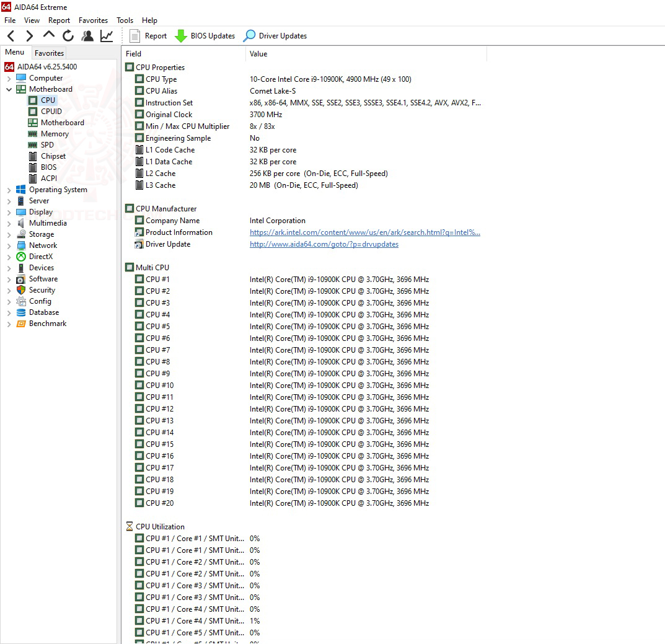Select the Storage tree item
Screen dimensions: 665x644
[x=35, y=234]
